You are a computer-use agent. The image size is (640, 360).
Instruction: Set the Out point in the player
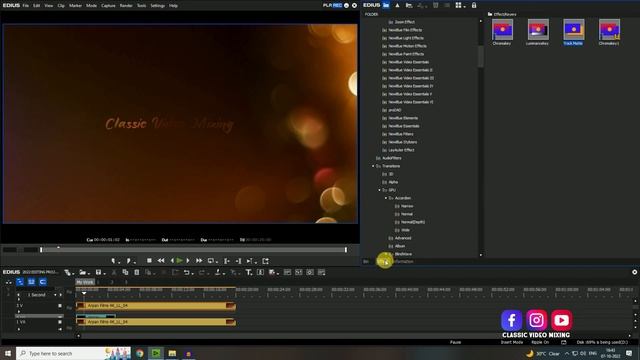[128, 260]
